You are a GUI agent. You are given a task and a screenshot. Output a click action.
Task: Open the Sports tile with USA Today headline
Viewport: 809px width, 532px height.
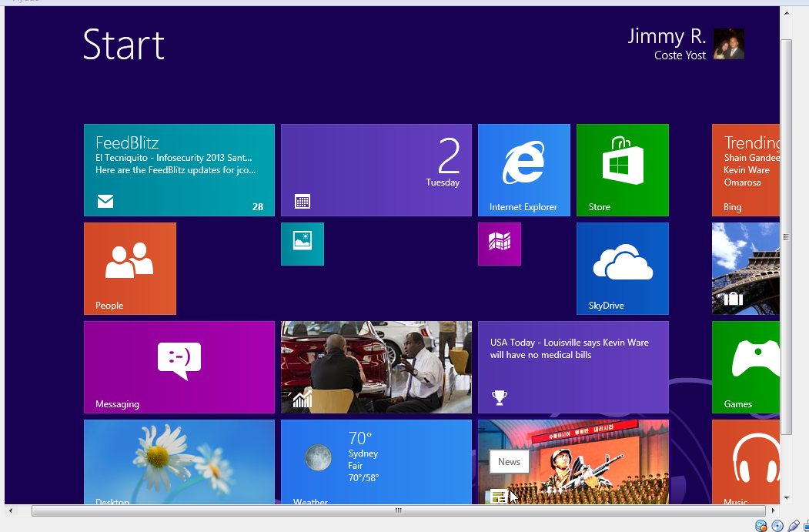573,367
